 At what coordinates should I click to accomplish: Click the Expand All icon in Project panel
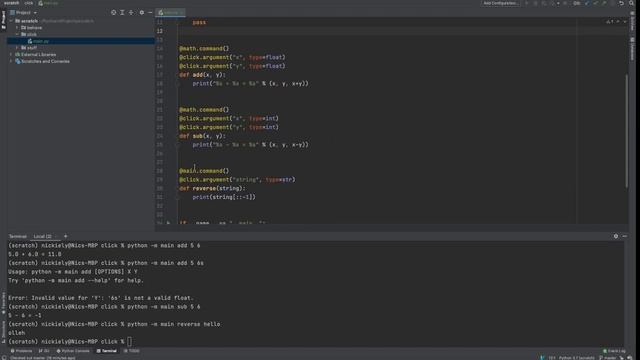122,13
